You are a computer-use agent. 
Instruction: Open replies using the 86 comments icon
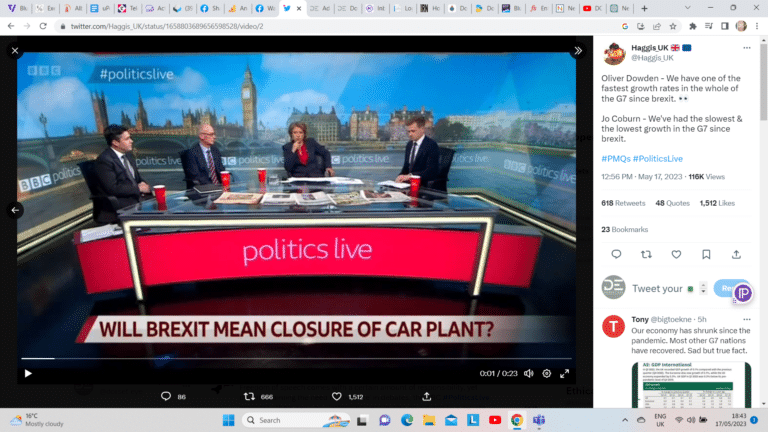coord(166,396)
